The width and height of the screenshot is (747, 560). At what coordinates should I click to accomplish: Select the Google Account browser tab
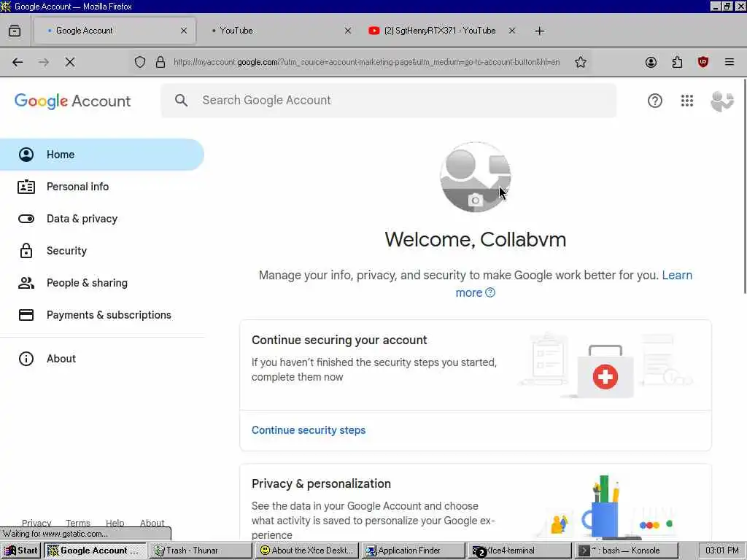coord(115,31)
